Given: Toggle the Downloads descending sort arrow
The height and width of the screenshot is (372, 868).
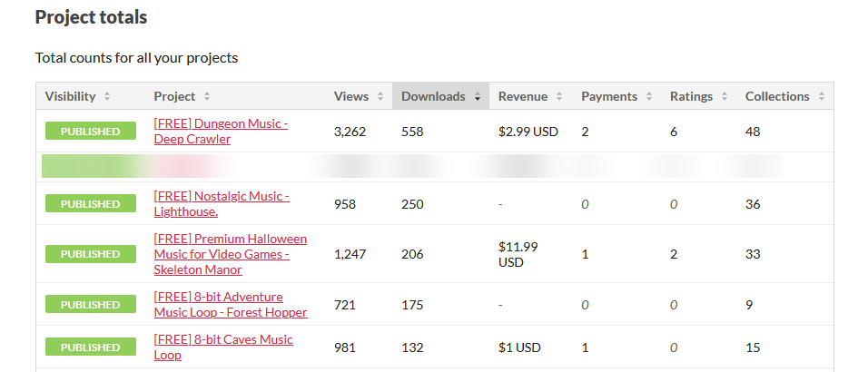Looking at the screenshot, I should [478, 96].
